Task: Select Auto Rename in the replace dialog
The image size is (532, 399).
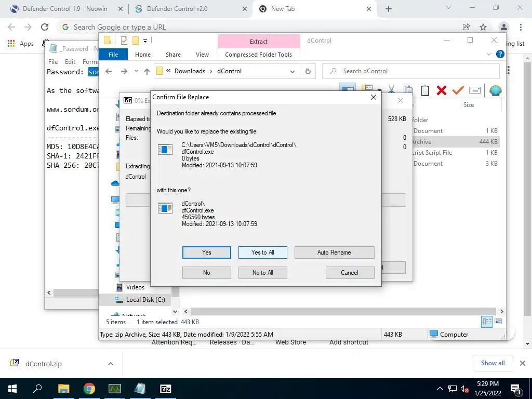Action: 334,252
